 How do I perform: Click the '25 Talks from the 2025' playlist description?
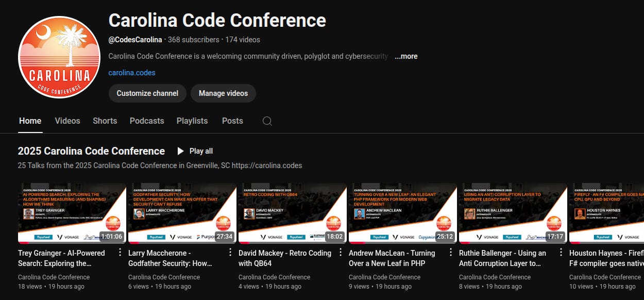tap(160, 165)
